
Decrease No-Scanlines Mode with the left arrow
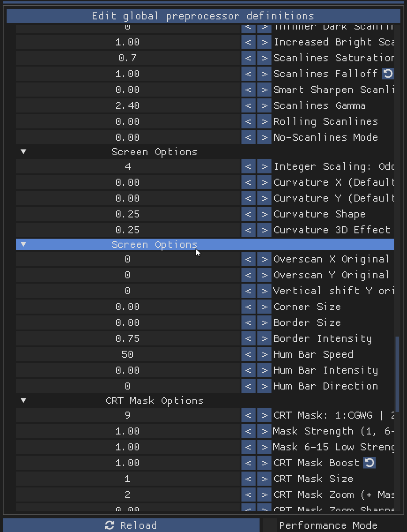point(249,137)
